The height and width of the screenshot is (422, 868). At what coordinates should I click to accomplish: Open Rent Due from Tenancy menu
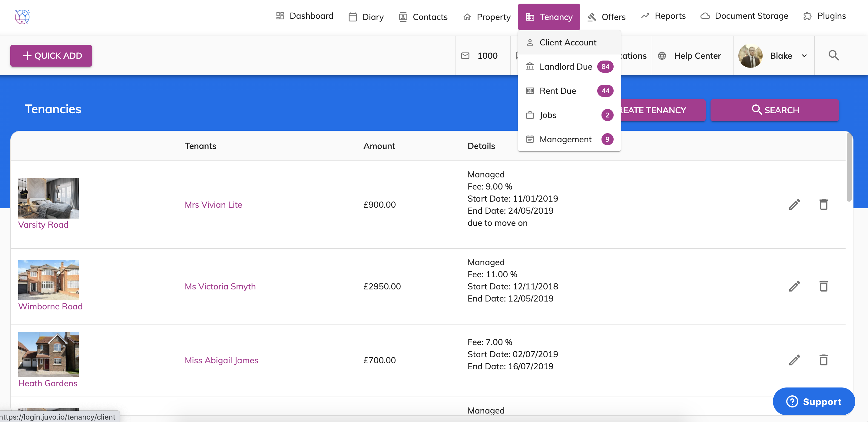point(558,91)
